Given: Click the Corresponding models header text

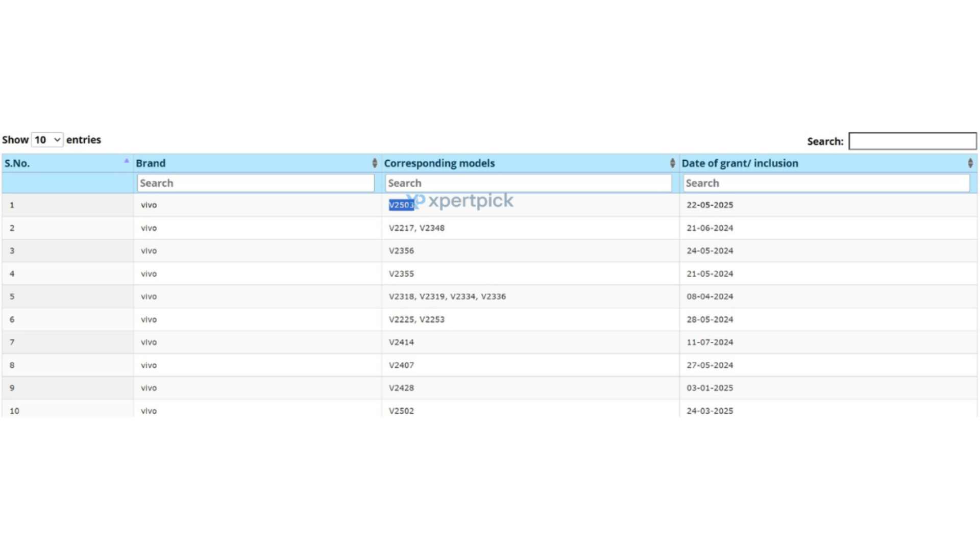Looking at the screenshot, I should 439,163.
